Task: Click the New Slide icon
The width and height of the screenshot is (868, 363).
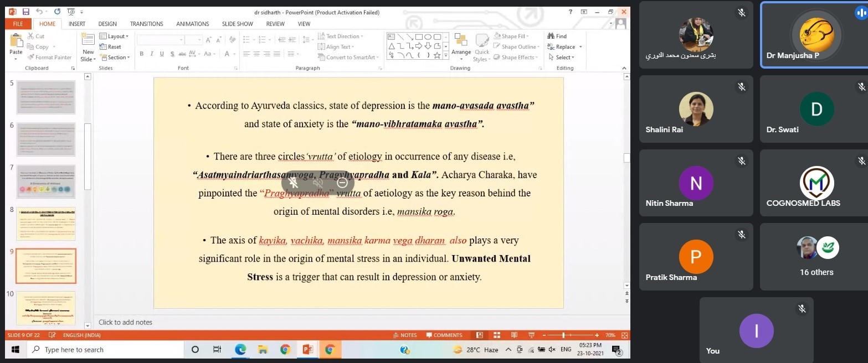Action: point(88,39)
